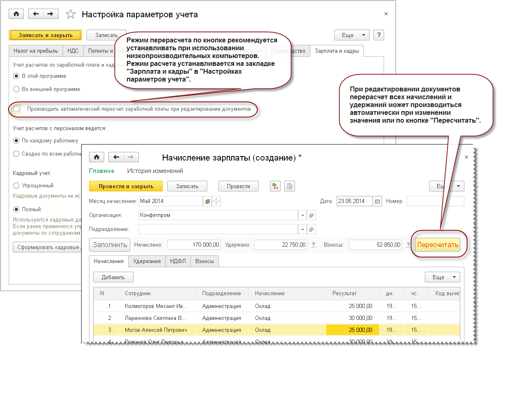Click the home icon in Настройка параметров учета

[x=16, y=14]
